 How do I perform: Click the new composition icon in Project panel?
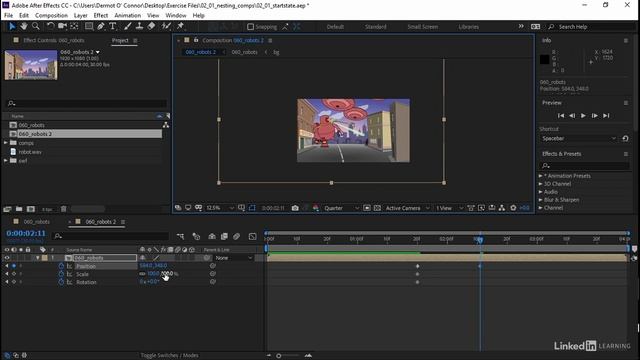pyautogui.click(x=31, y=209)
